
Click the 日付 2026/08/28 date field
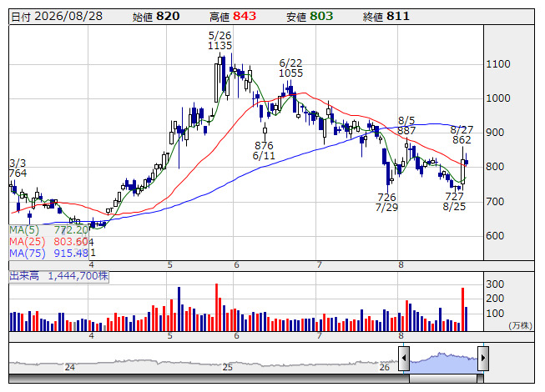click(x=57, y=17)
